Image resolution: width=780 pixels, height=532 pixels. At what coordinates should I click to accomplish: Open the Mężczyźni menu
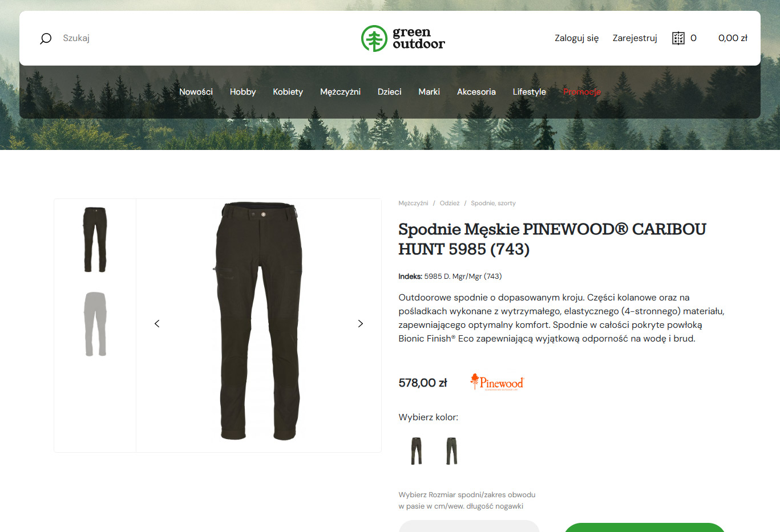click(x=340, y=92)
